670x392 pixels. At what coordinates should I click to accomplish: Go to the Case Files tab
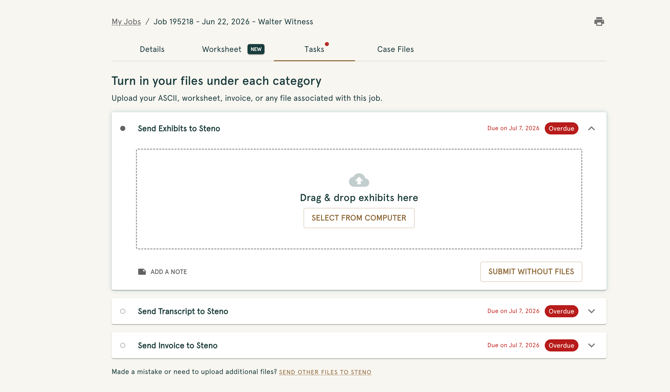395,49
